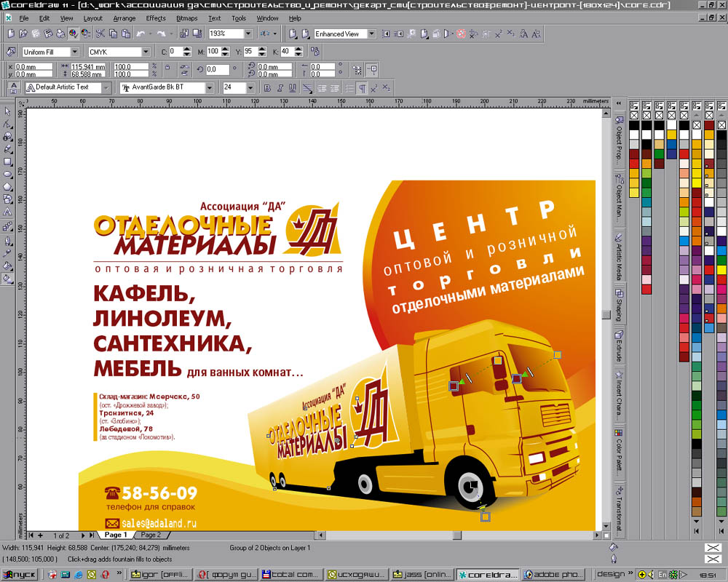
Task: Select the Pick tool in the toolbox
Action: pos(7,112)
